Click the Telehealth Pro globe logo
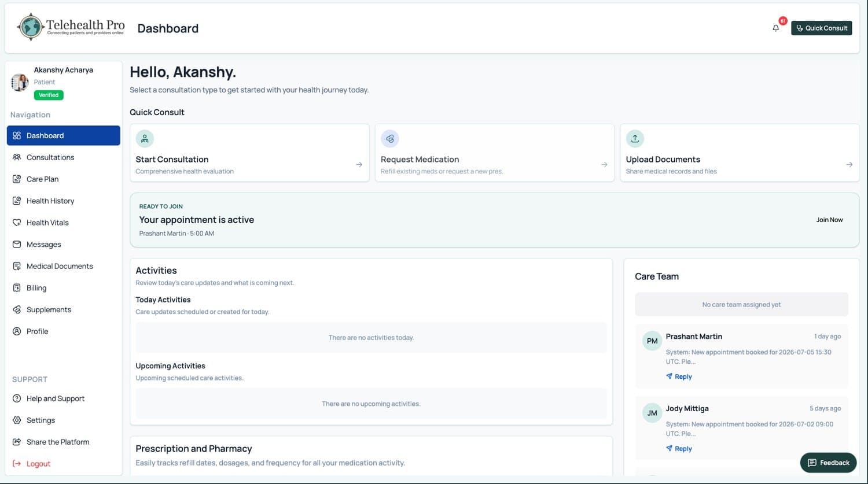The image size is (868, 484). pyautogui.click(x=31, y=27)
